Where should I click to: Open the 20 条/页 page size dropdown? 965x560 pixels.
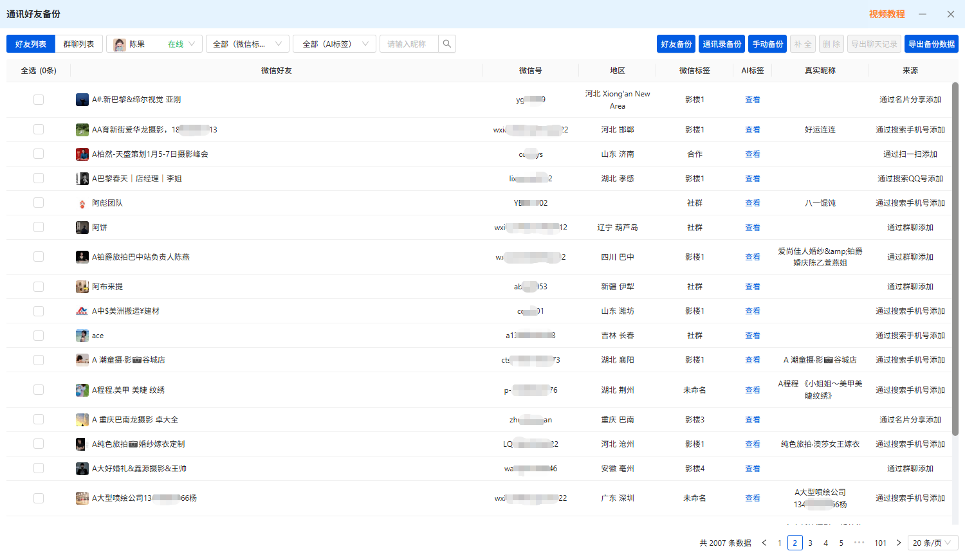[933, 543]
